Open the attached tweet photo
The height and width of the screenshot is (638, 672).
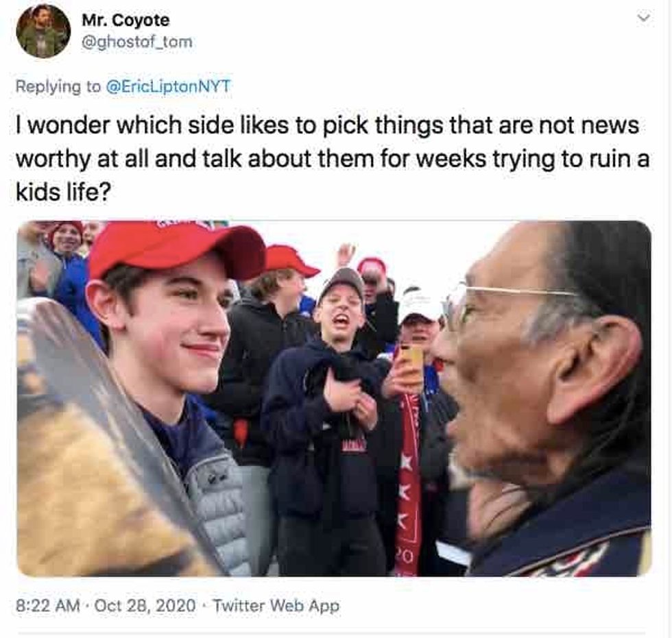(335, 398)
